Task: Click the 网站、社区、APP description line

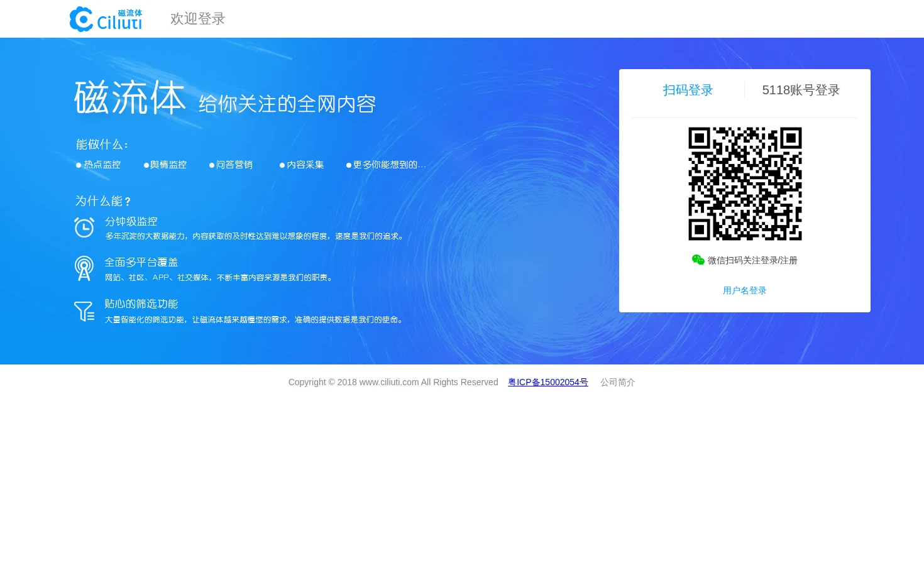Action: click(219, 277)
